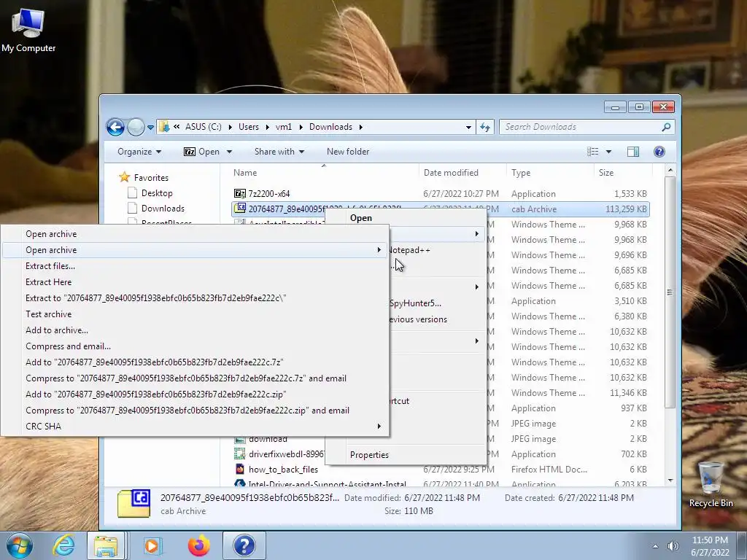Choose Open in the context menu

[360, 217]
